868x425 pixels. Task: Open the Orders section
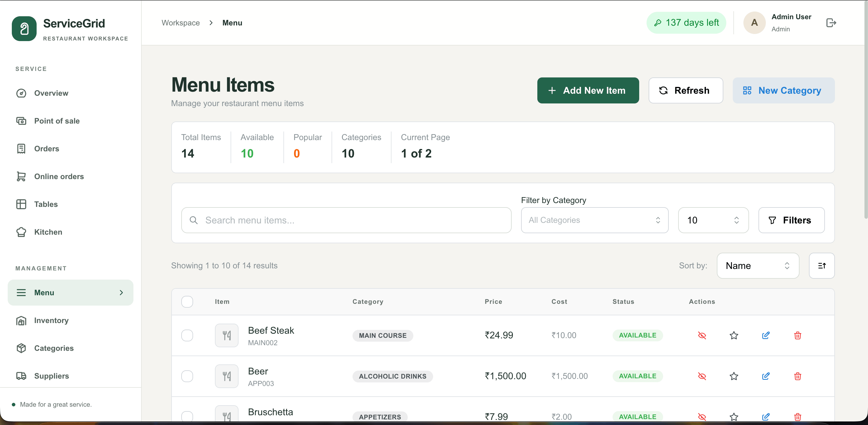pos(71,148)
